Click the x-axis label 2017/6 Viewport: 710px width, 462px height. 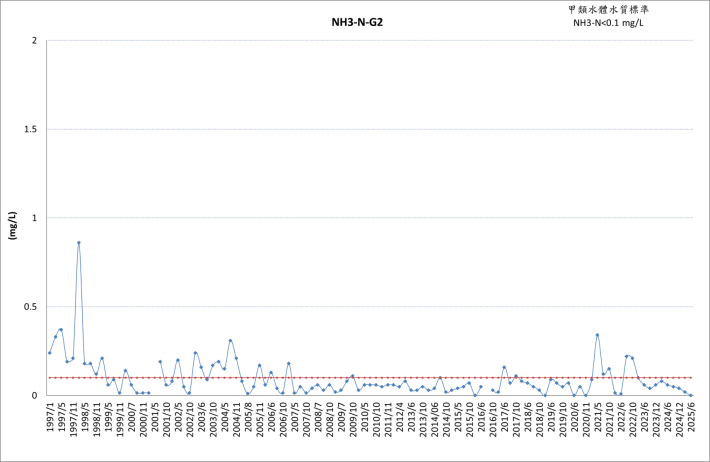(505, 418)
